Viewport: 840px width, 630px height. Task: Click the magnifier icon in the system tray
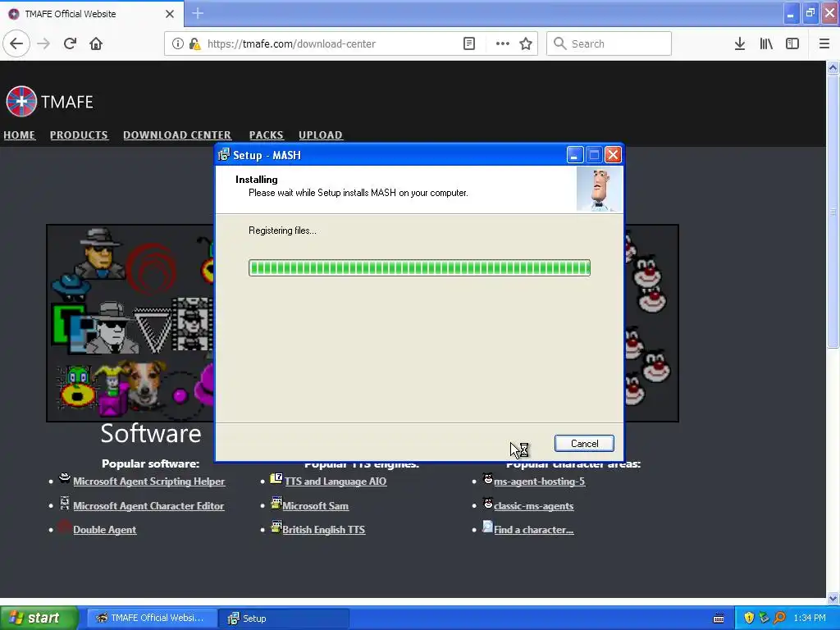(x=779, y=618)
